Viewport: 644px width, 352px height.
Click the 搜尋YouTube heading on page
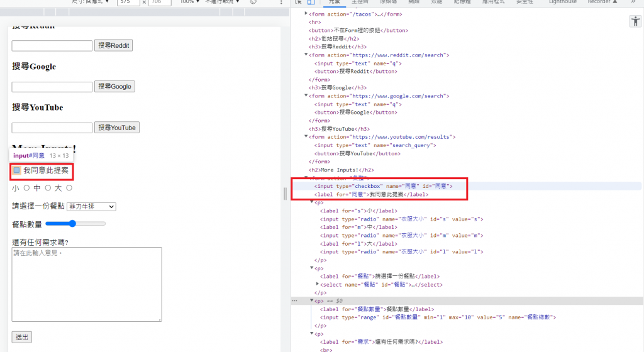pos(38,107)
